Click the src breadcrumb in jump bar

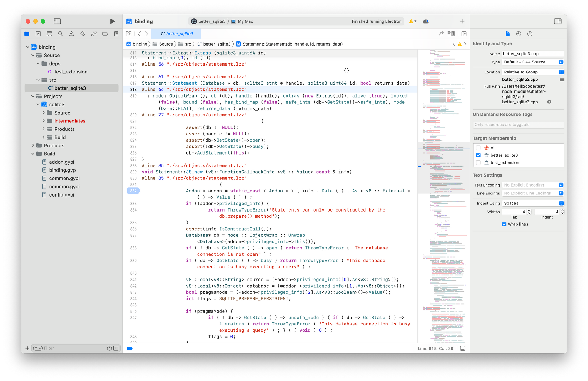pyautogui.click(x=188, y=44)
